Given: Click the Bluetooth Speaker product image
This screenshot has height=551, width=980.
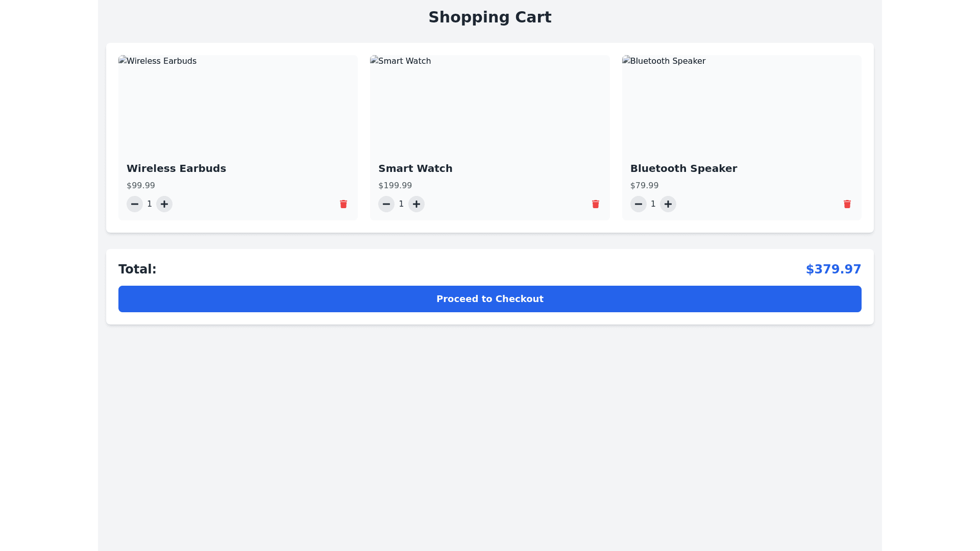Looking at the screenshot, I should click(741, 104).
